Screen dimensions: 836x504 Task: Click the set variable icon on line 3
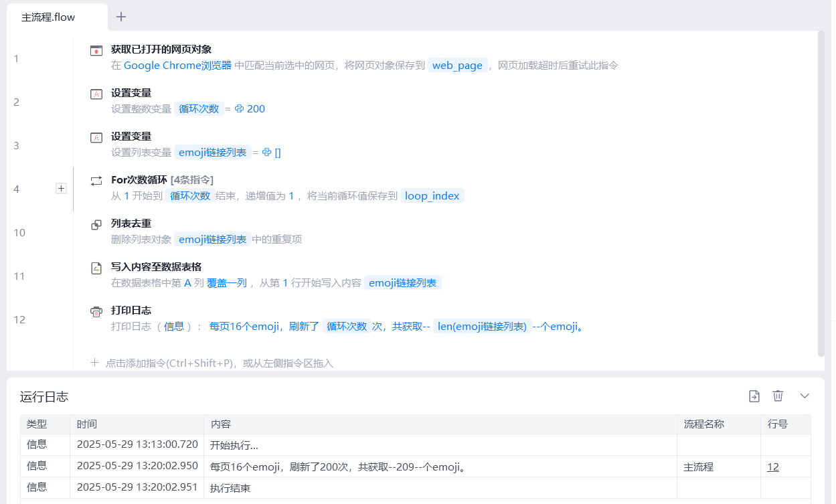[96, 137]
